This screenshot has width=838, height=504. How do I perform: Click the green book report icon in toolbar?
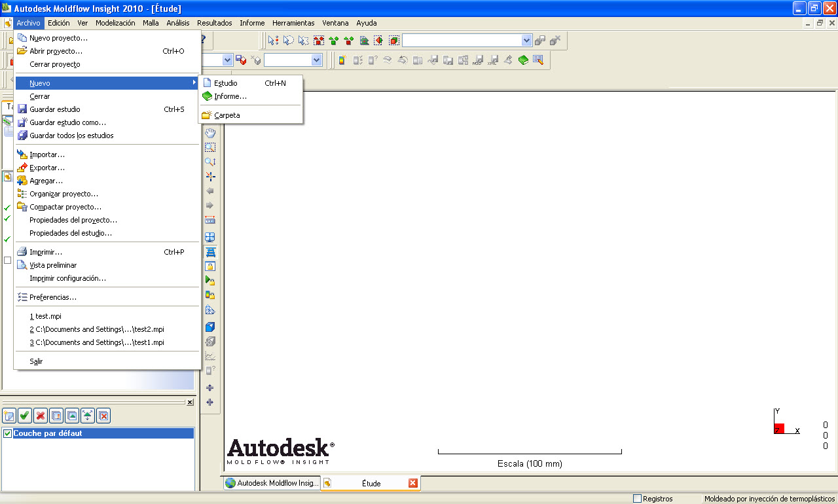523,60
